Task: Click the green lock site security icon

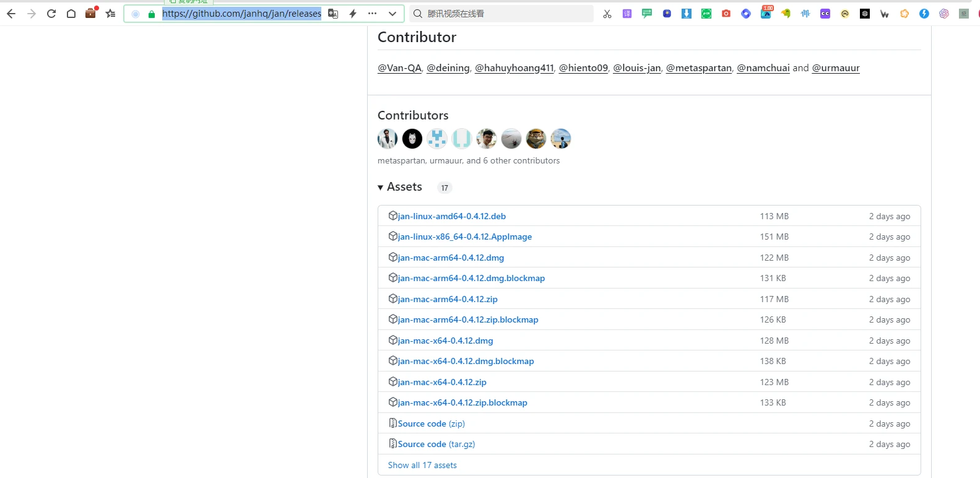Action: pos(152,14)
